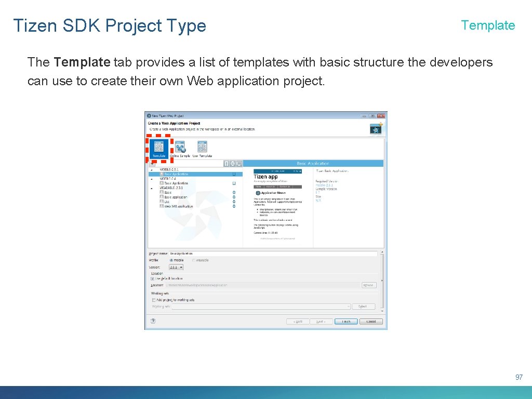
Task: Click the template search field
Action: [189, 164]
